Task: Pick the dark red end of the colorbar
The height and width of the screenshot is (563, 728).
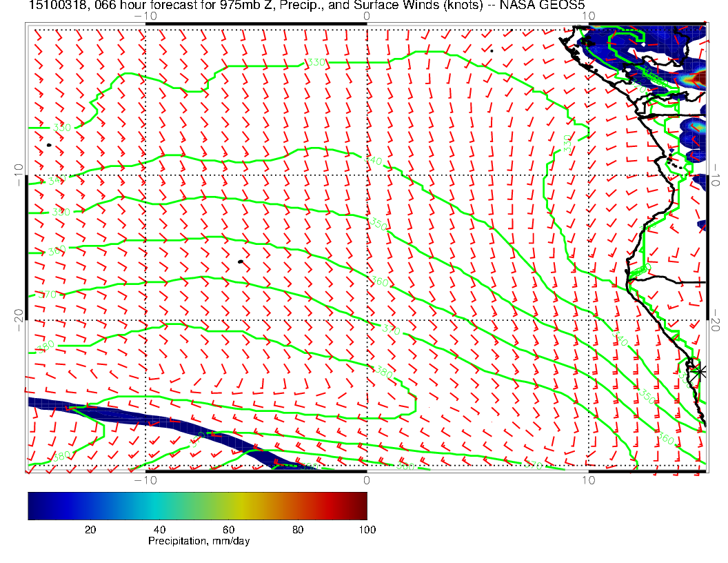Action: click(x=362, y=506)
